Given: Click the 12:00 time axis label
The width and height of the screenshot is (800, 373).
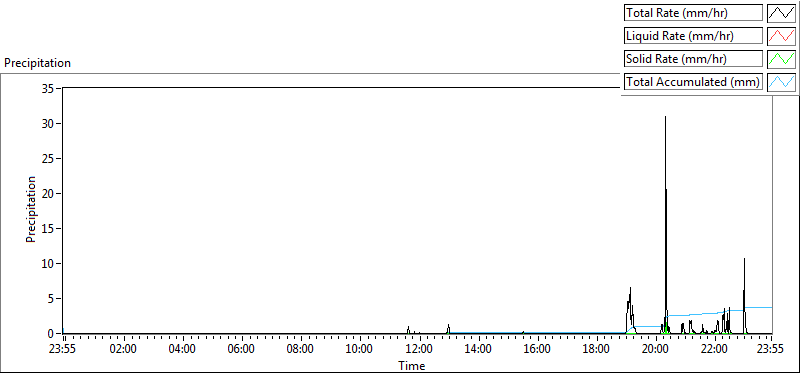Looking at the screenshot, I should point(419,350).
